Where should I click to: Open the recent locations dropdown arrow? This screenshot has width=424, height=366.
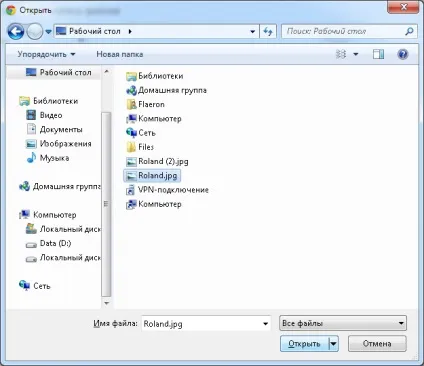[49, 32]
